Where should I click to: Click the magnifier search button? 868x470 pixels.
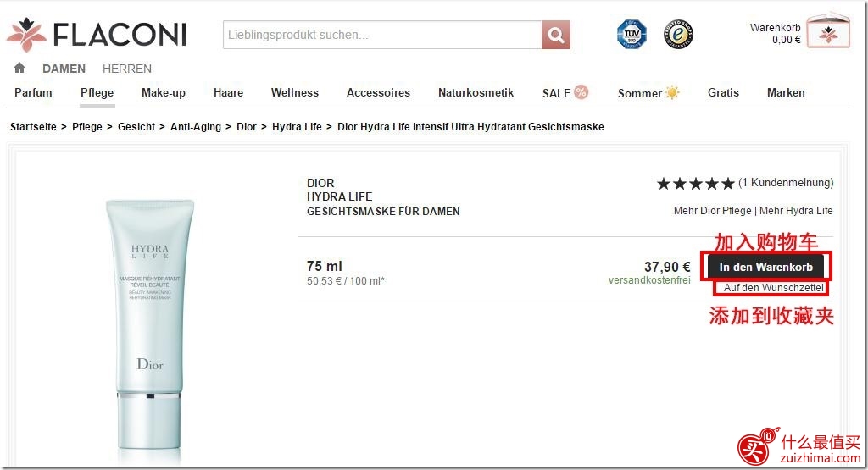(x=556, y=35)
